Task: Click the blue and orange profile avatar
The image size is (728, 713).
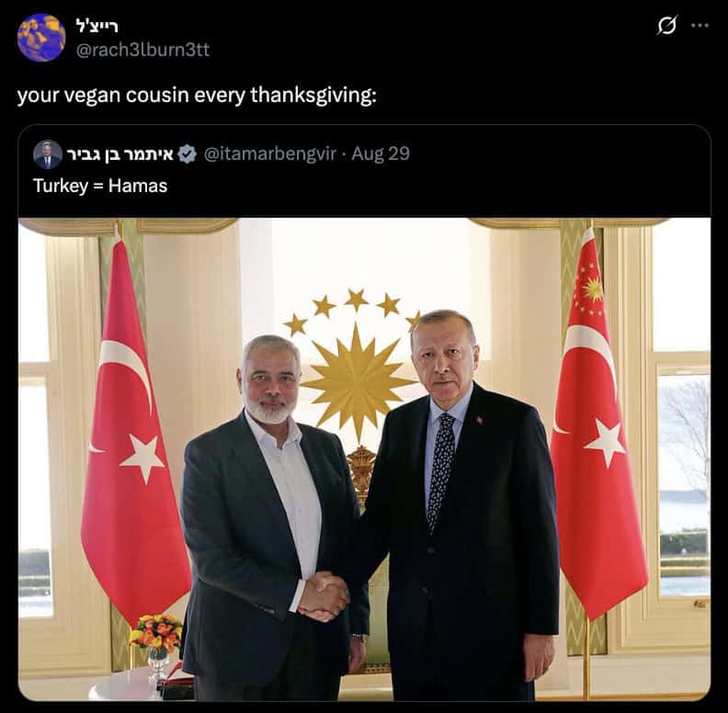Action: (x=40, y=38)
